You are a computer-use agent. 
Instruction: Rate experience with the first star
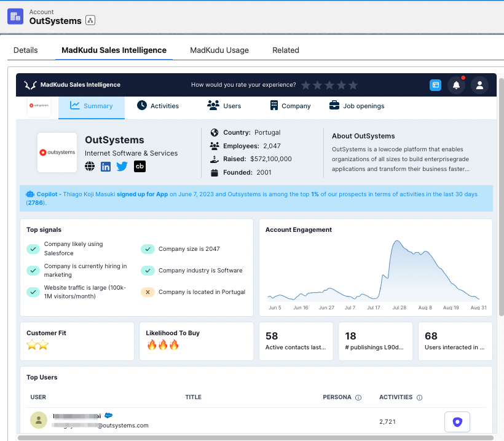point(305,85)
